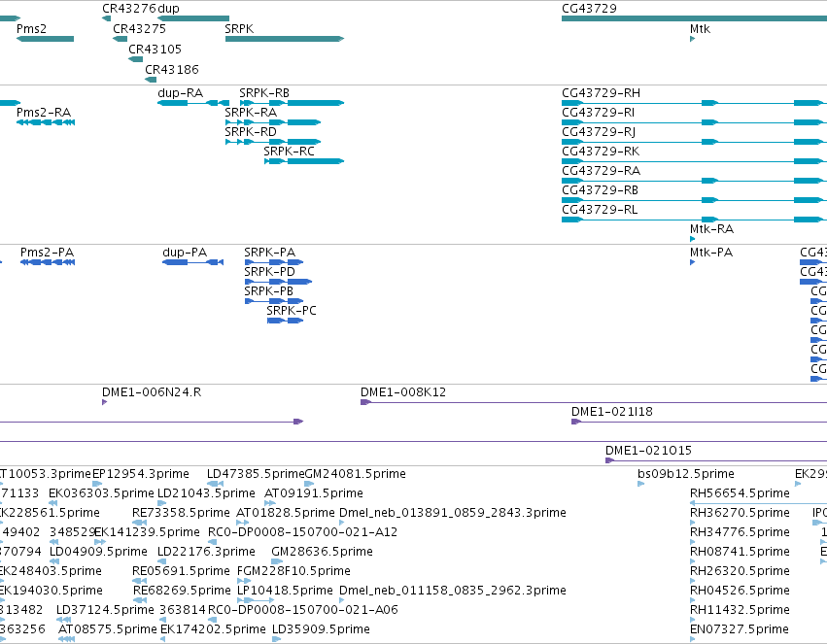Click the SRPK-PB protein label

pyautogui.click(x=268, y=291)
